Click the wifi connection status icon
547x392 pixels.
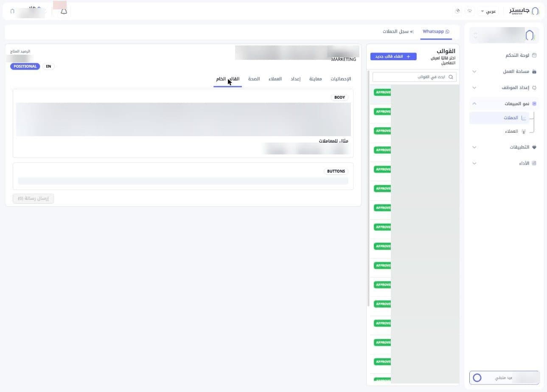pyautogui.click(x=469, y=11)
